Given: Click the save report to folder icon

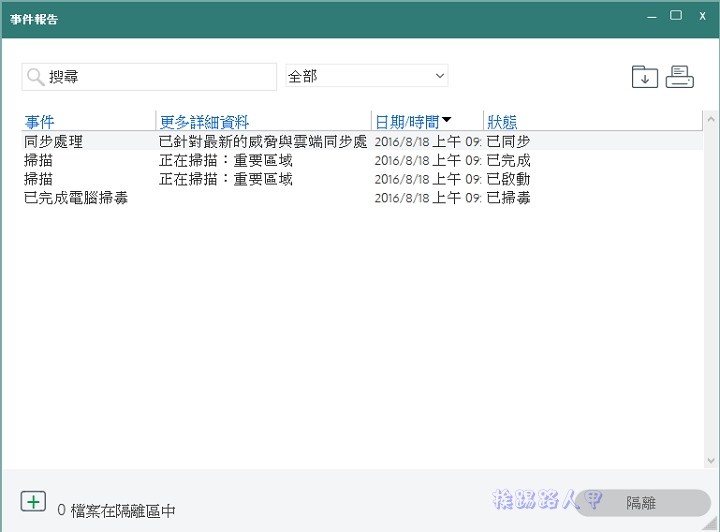Looking at the screenshot, I should pos(645,77).
